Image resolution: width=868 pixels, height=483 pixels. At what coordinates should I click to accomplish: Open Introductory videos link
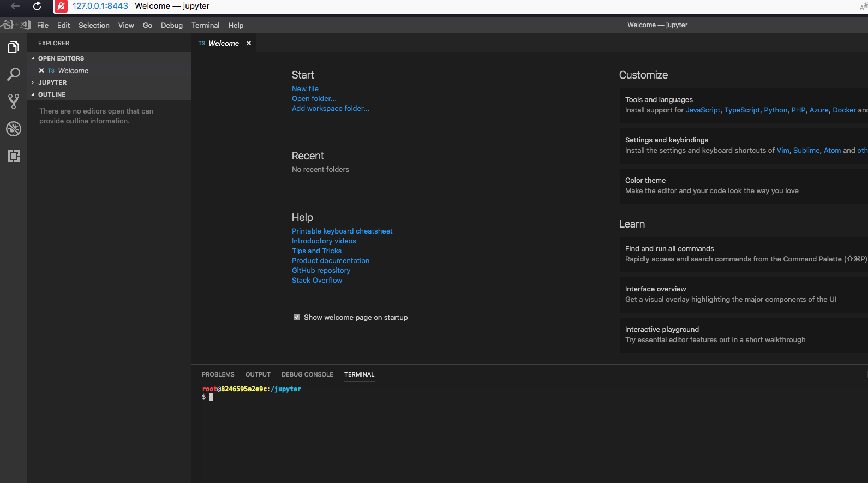point(324,241)
